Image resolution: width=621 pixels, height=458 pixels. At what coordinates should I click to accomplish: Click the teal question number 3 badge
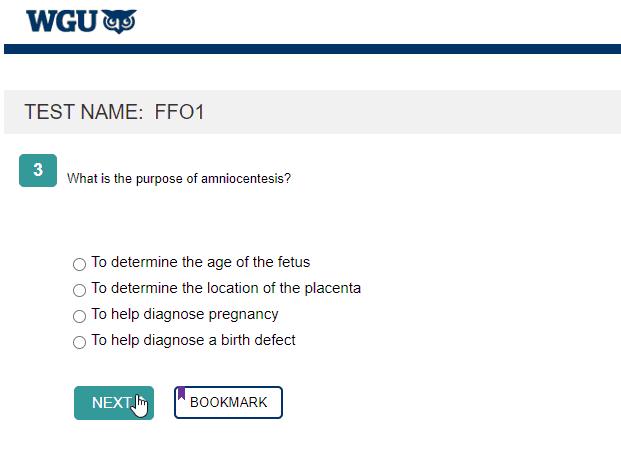click(38, 170)
